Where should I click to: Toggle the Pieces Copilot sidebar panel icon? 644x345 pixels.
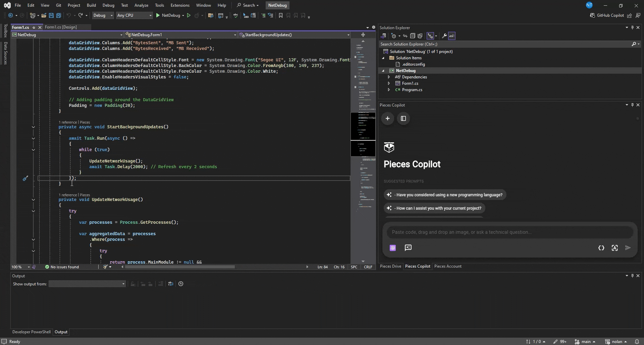point(404,119)
